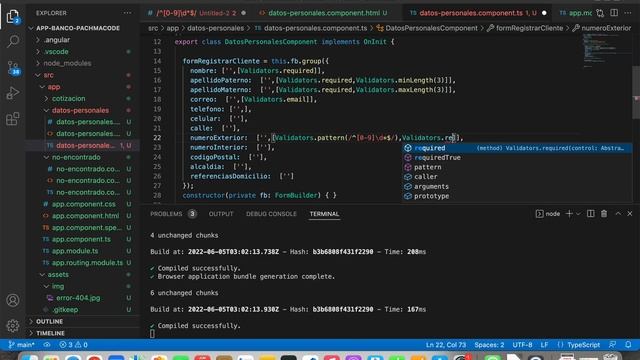
Task: Click the LF end-of-line status item
Action: pos(544,345)
